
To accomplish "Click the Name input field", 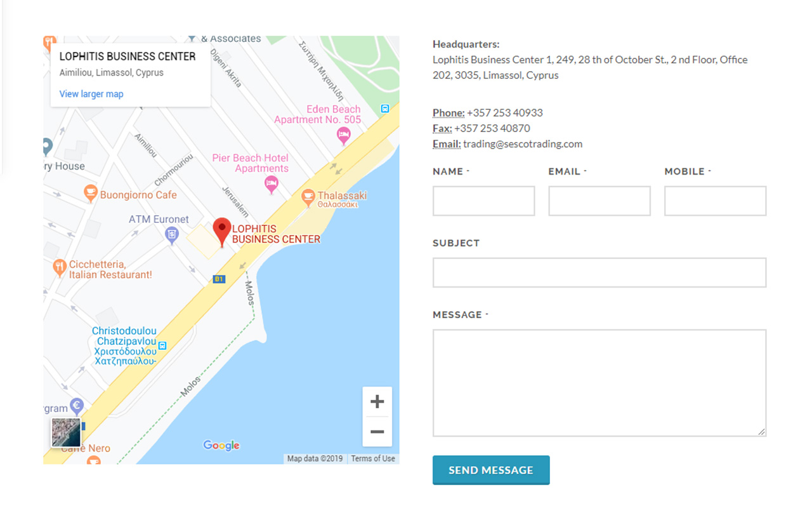I will coord(483,201).
